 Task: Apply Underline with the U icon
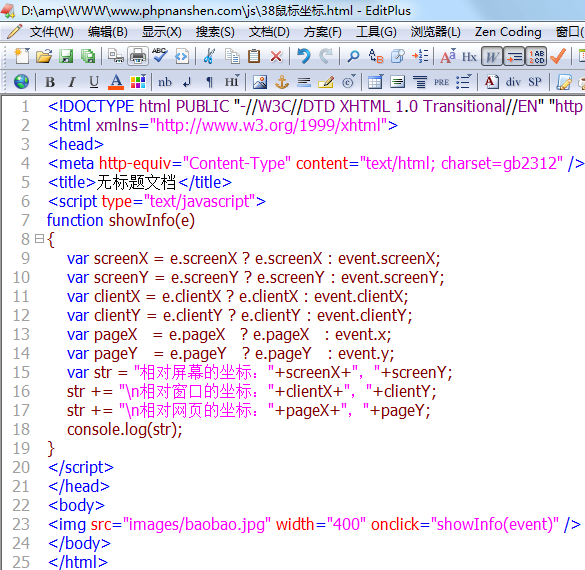pyautogui.click(x=94, y=82)
